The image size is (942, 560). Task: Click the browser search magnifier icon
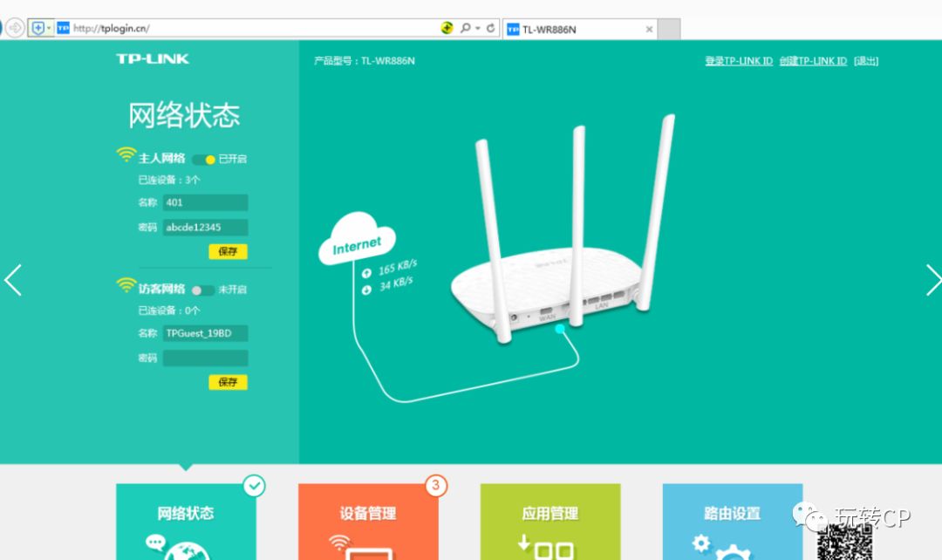coord(465,28)
